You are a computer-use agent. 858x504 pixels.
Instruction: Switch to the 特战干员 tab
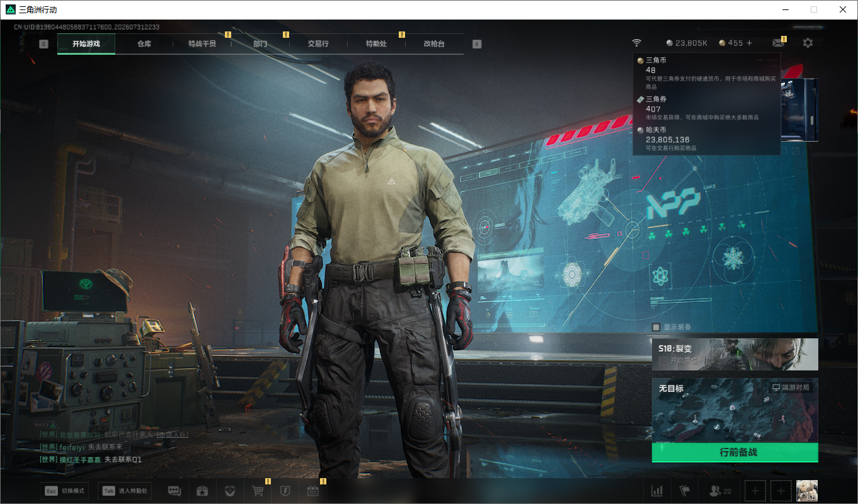point(202,44)
